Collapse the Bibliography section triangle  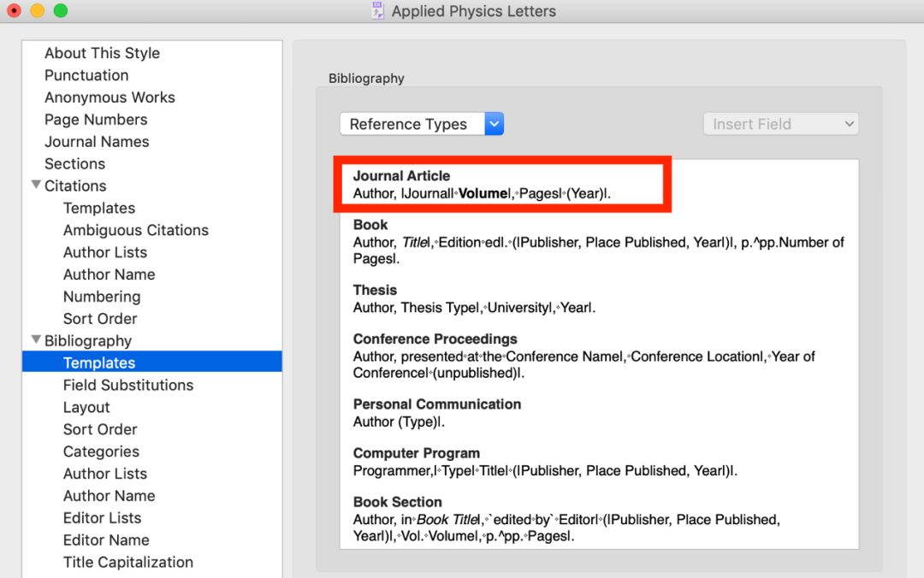(36, 339)
